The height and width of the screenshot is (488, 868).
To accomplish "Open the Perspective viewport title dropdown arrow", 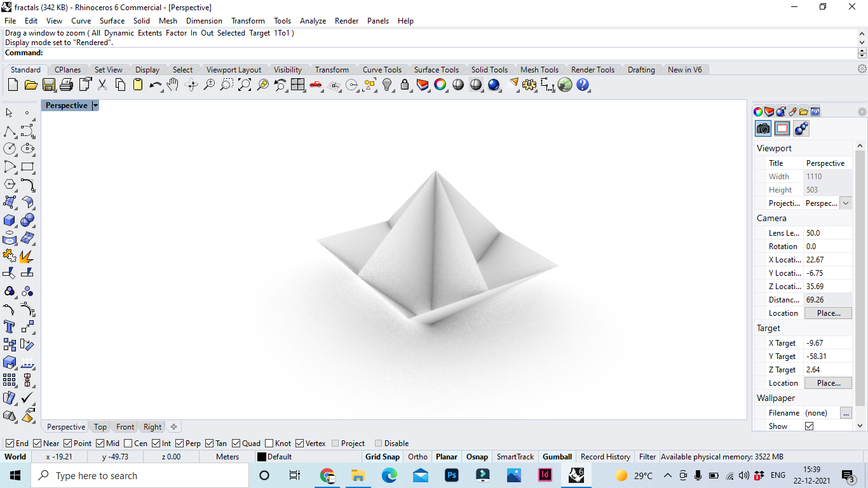I will (95, 105).
